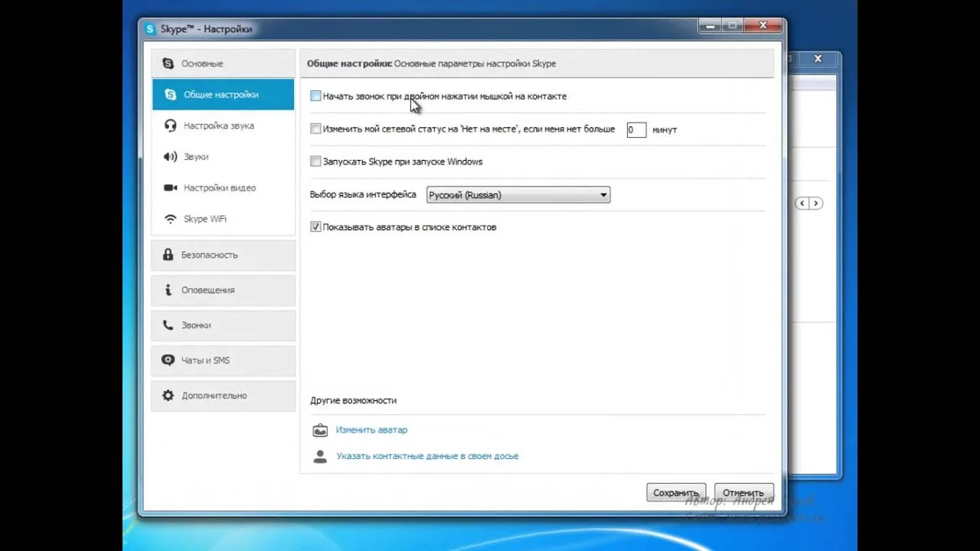Open Изменить аватар link
This screenshot has width=980, height=551.
point(371,430)
